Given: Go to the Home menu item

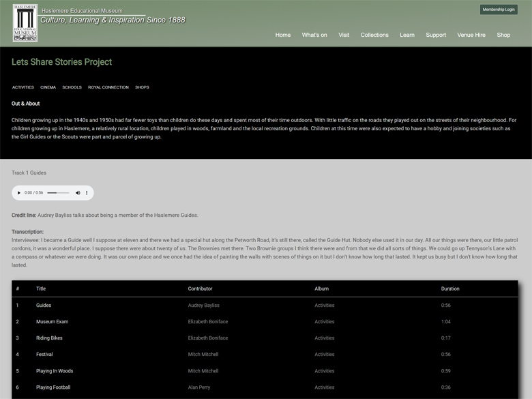Looking at the screenshot, I should [x=282, y=35].
